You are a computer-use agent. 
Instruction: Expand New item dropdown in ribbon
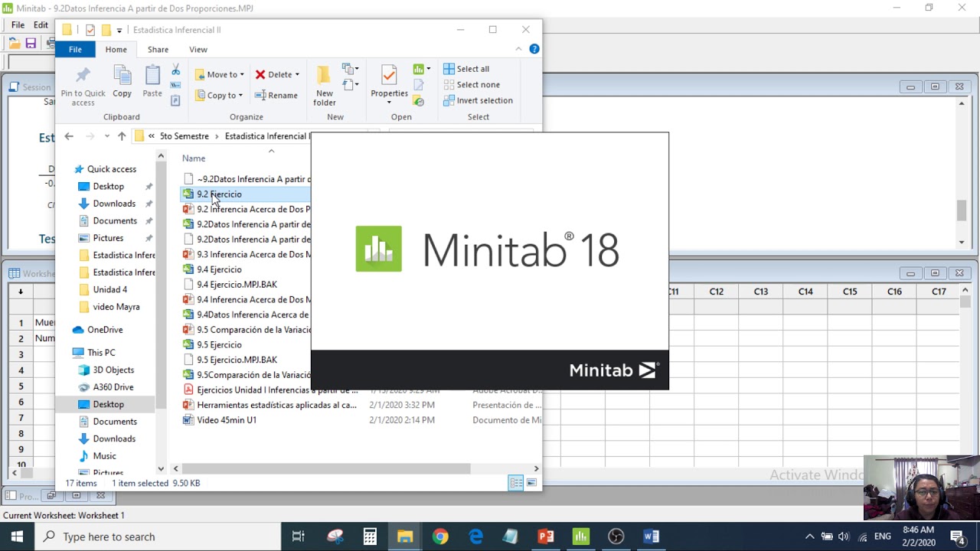[351, 69]
